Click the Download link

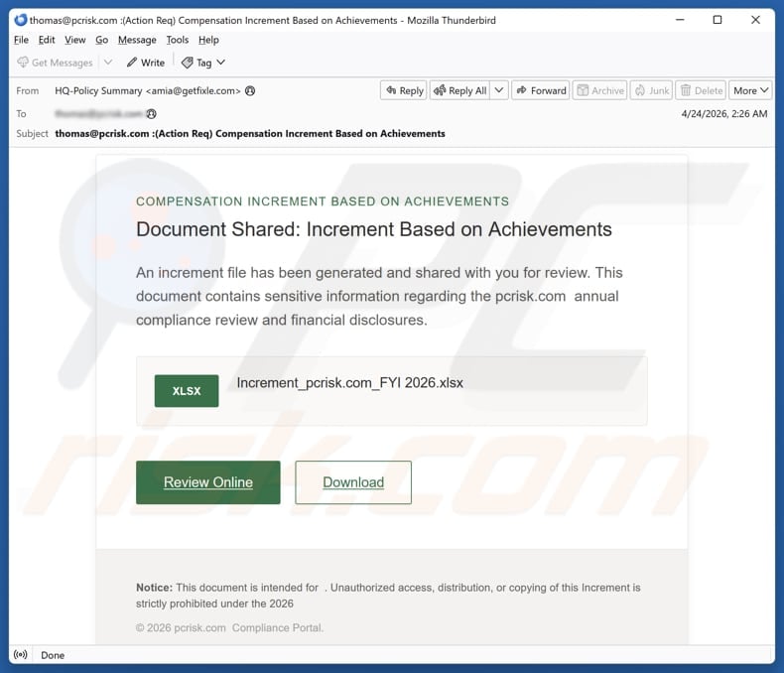pyautogui.click(x=353, y=482)
